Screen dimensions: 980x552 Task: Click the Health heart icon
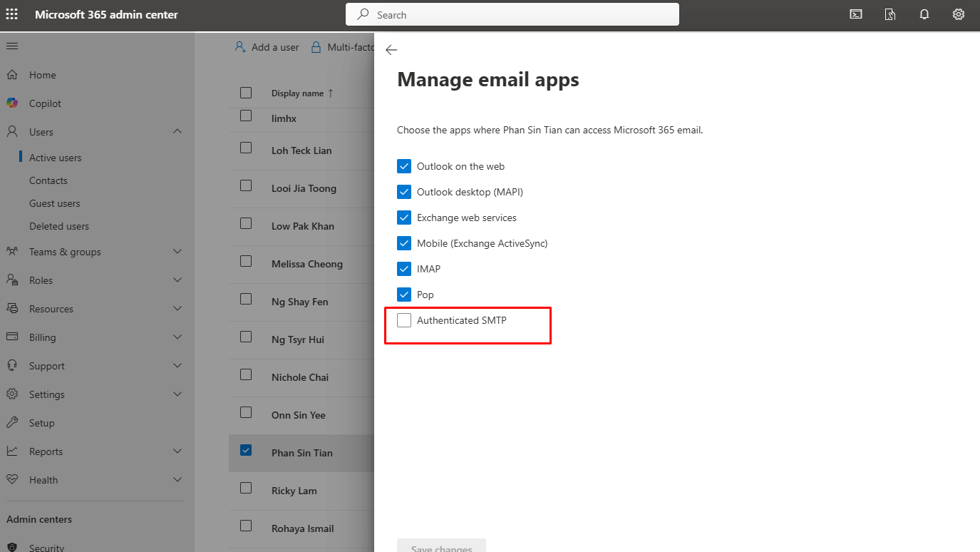tap(12, 480)
